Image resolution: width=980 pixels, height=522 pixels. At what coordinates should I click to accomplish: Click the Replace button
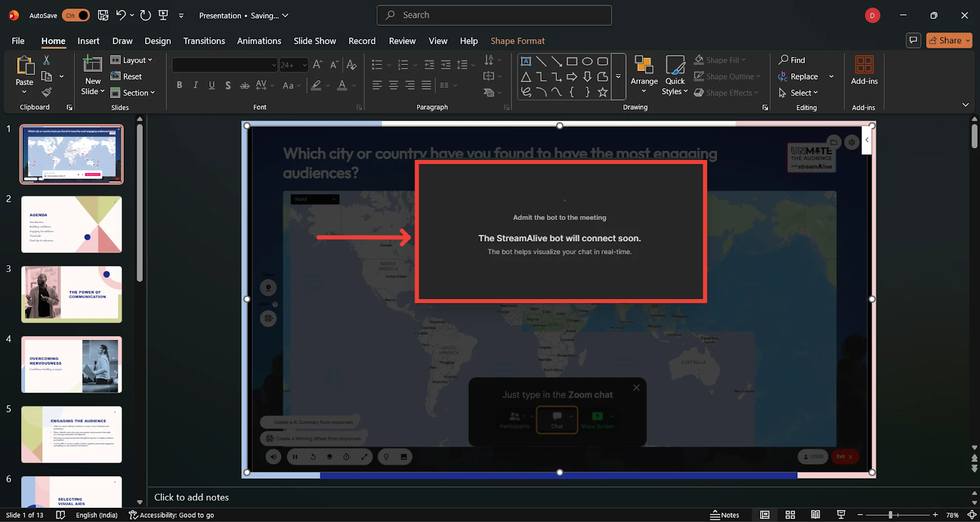(798, 77)
